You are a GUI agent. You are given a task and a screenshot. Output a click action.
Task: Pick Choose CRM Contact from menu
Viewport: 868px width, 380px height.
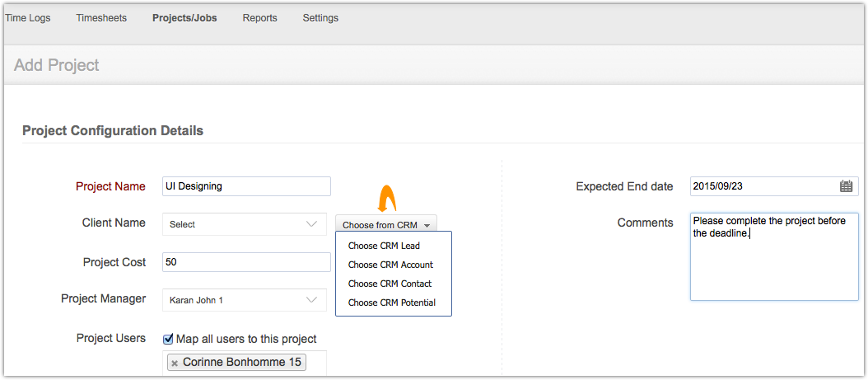pos(390,284)
